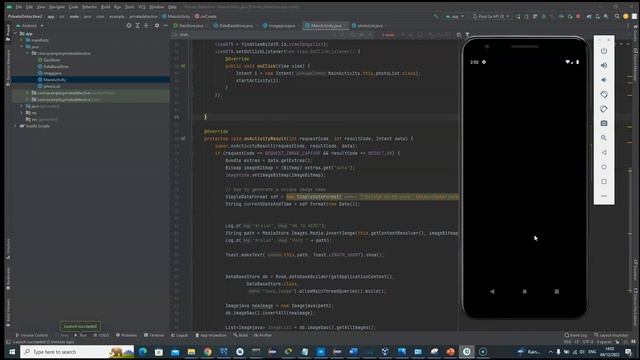Open the File menu

click(x=19, y=7)
